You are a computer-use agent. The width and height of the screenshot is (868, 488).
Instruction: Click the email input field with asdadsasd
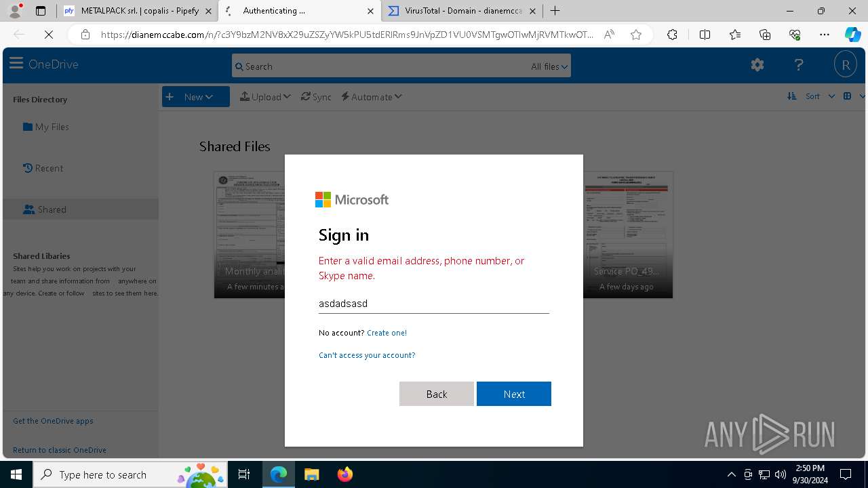pyautogui.click(x=434, y=304)
